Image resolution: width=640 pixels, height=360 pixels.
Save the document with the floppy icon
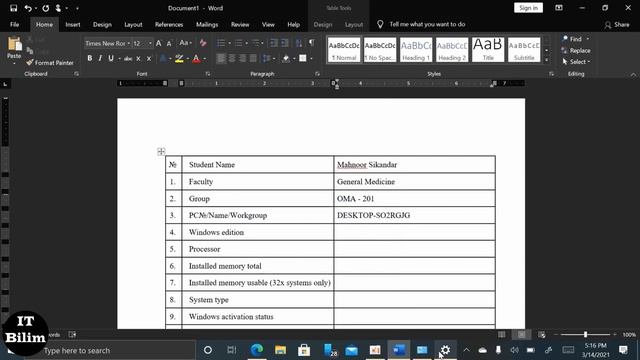click(13, 8)
